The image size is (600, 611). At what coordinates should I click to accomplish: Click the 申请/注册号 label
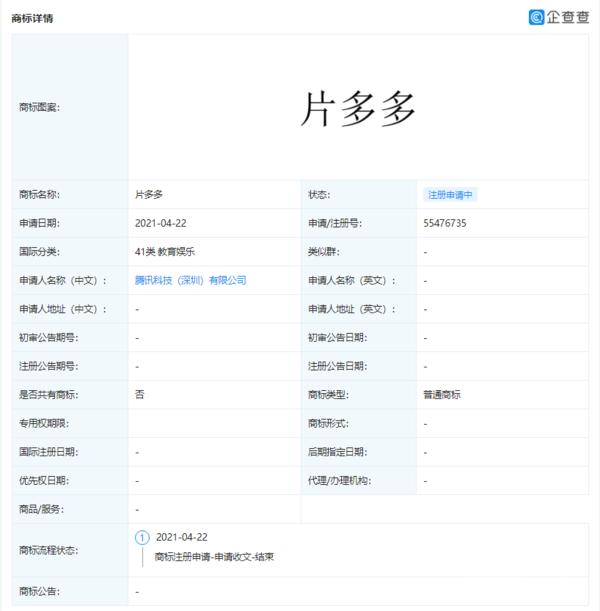pos(335,223)
